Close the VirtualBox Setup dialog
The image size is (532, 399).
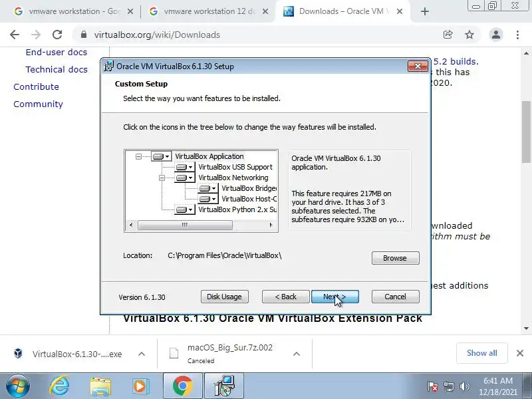pyautogui.click(x=418, y=66)
